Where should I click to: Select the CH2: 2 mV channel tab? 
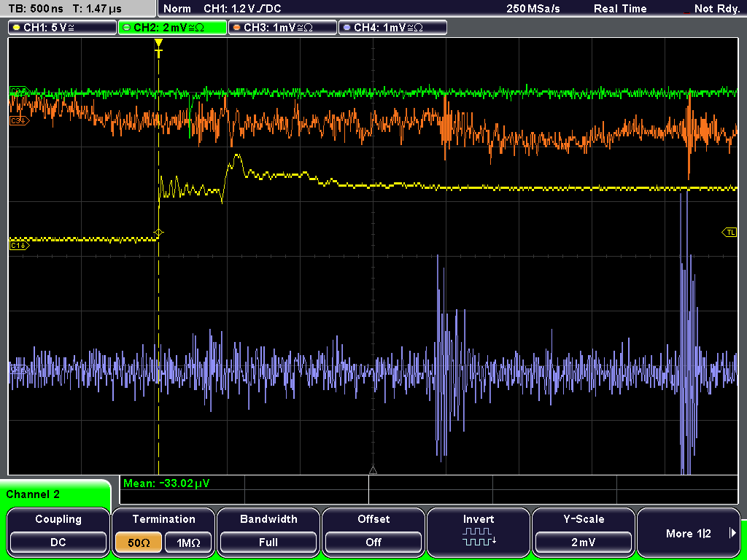(x=172, y=28)
